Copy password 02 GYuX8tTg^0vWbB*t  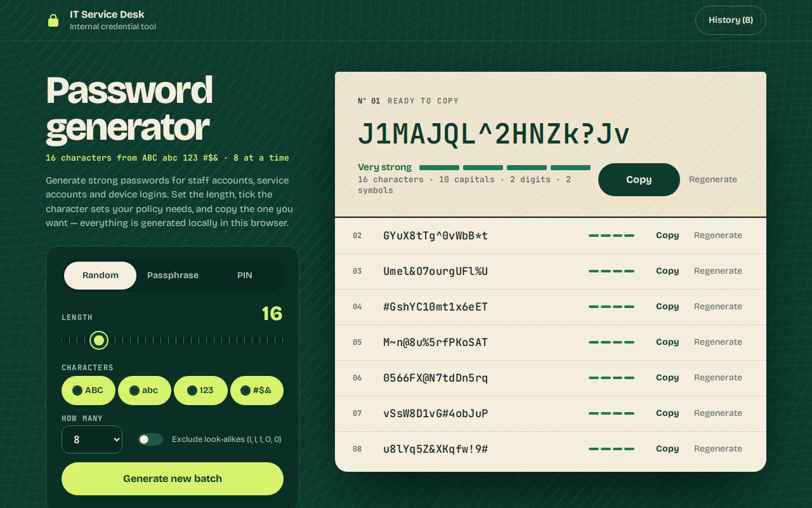coord(667,236)
